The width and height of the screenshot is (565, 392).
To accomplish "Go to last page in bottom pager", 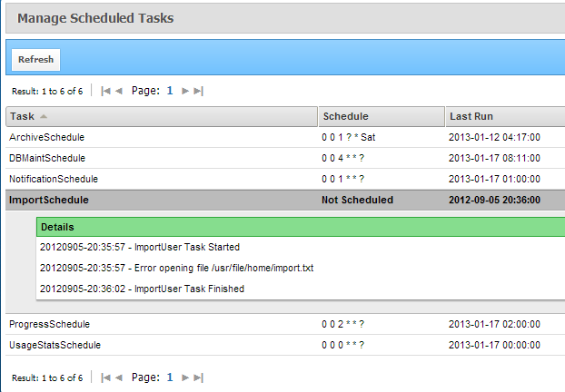I will (x=199, y=377).
